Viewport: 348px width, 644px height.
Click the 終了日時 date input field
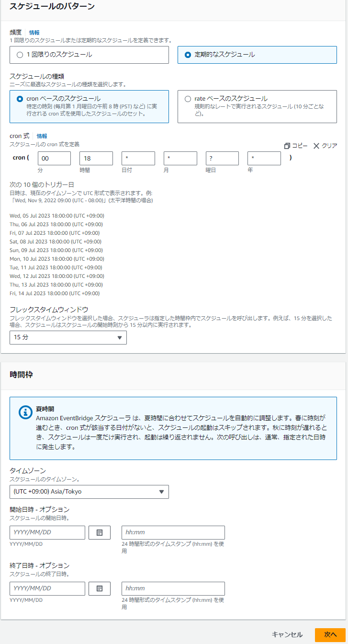tap(47, 588)
